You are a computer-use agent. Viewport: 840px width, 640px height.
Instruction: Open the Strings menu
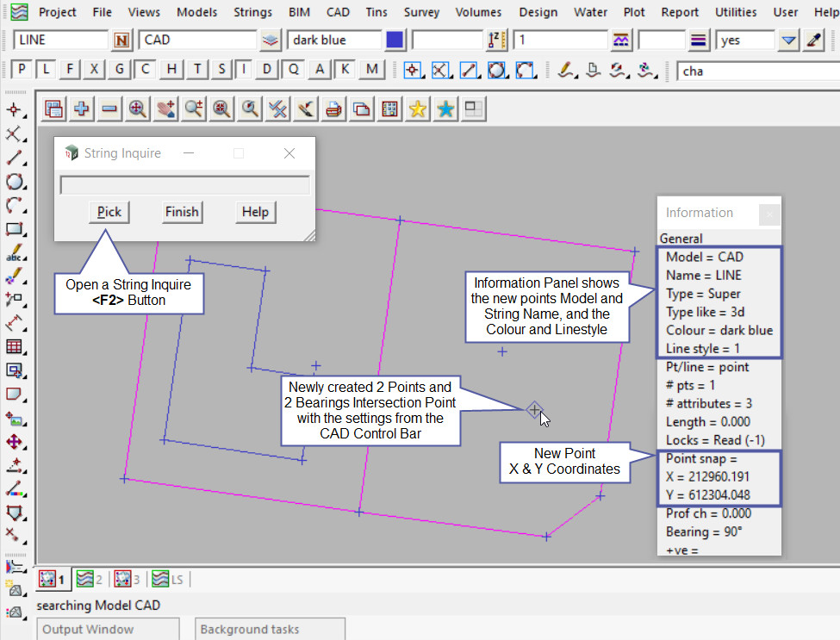pos(252,12)
